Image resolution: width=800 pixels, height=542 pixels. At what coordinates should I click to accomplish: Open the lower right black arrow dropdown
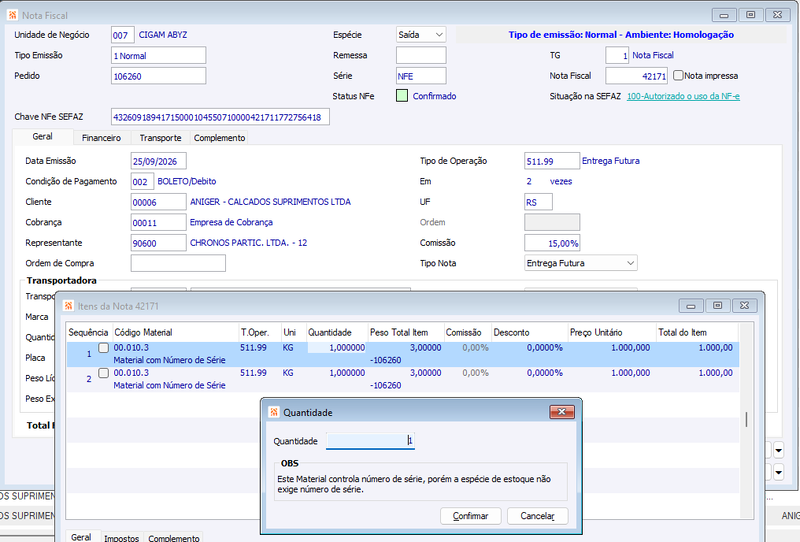[779, 472]
